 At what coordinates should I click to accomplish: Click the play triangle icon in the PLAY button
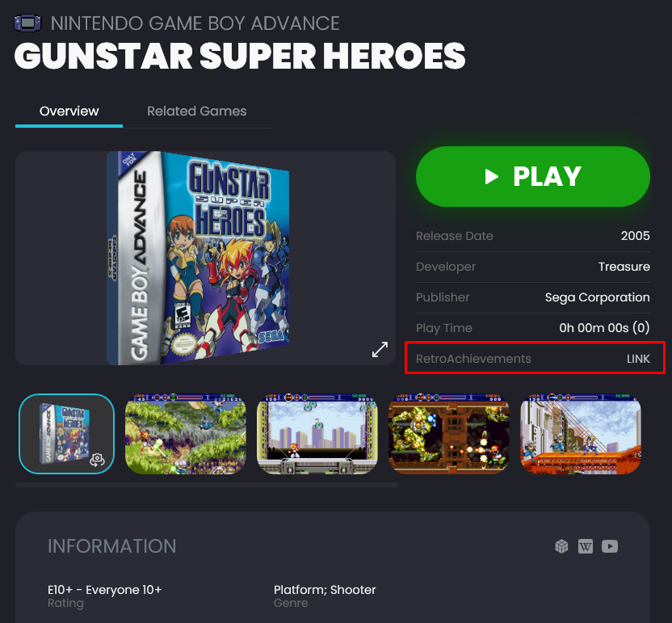point(491,177)
